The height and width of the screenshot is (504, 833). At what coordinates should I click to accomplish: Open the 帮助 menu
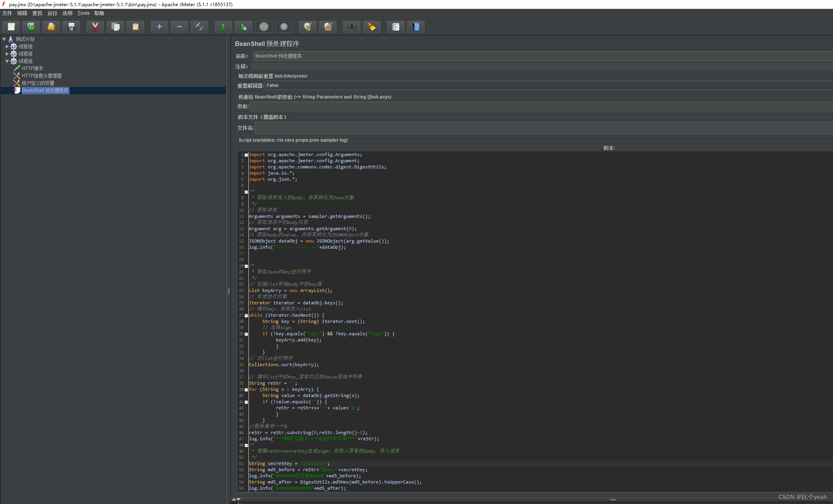[x=99, y=13]
